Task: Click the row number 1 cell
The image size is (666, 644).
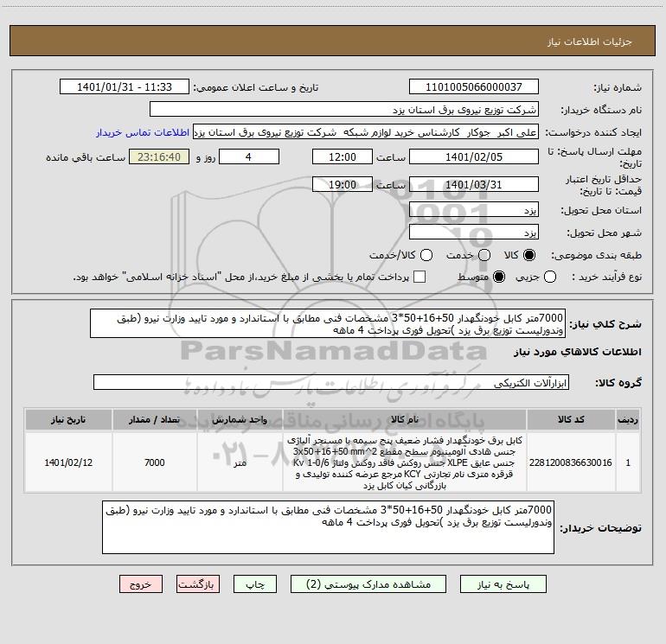Action: [x=628, y=462]
